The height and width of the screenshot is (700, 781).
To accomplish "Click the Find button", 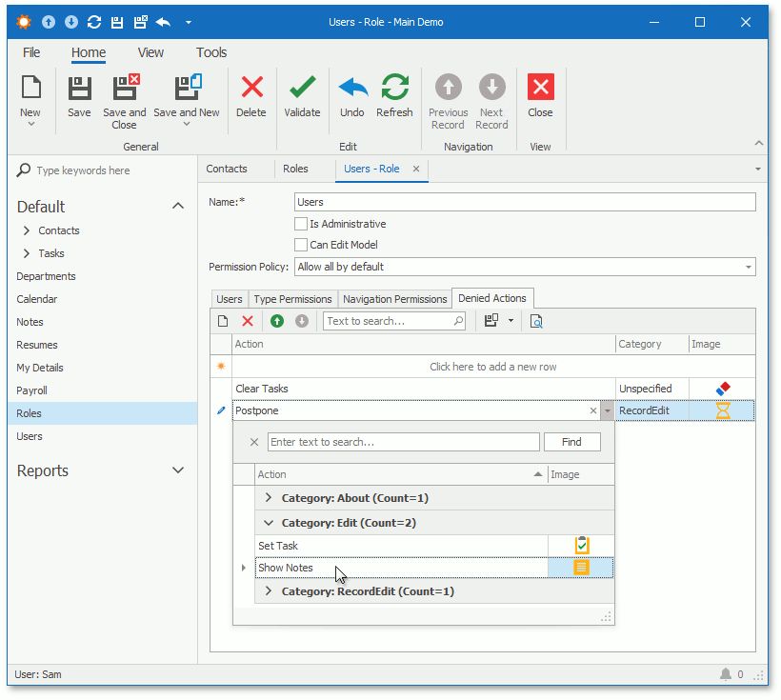I will [x=571, y=442].
